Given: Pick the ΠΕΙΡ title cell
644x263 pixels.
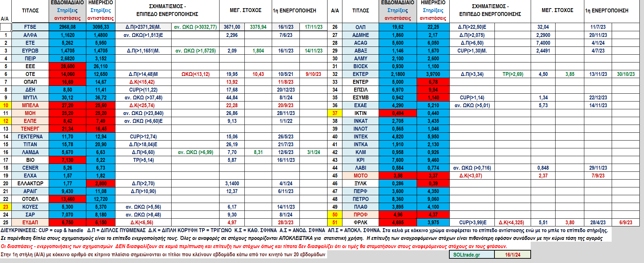Looking at the screenshot, I should coord(30,59).
